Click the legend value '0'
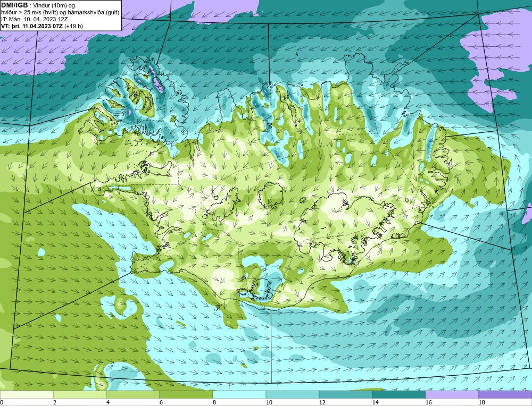 coord(2,402)
